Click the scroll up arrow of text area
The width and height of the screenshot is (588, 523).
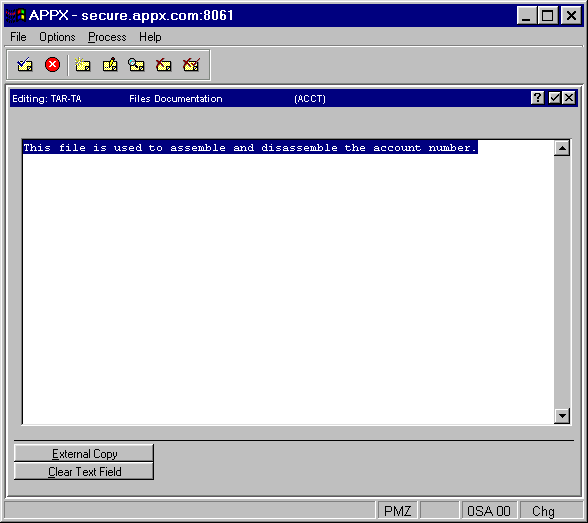click(x=562, y=148)
